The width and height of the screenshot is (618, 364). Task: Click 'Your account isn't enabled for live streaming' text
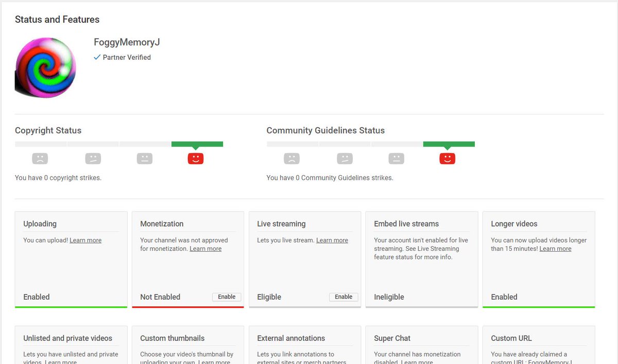pyautogui.click(x=421, y=249)
